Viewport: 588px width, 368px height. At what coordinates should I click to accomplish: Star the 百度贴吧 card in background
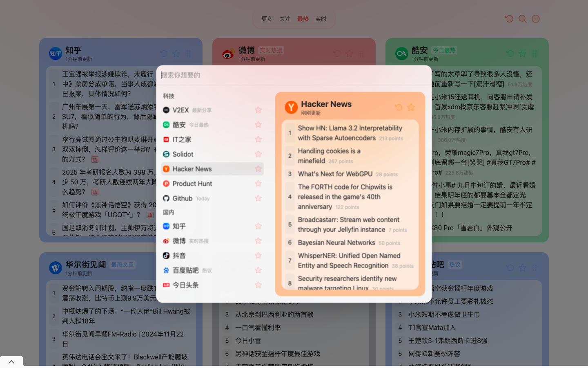click(522, 268)
